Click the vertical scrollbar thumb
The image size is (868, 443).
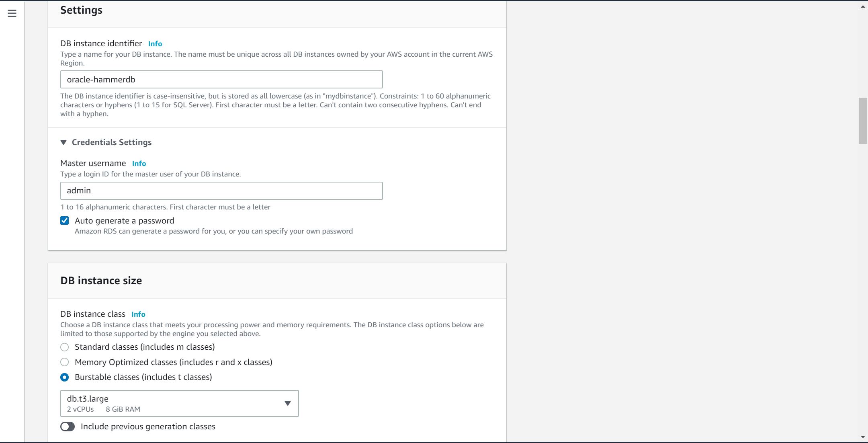tap(863, 121)
